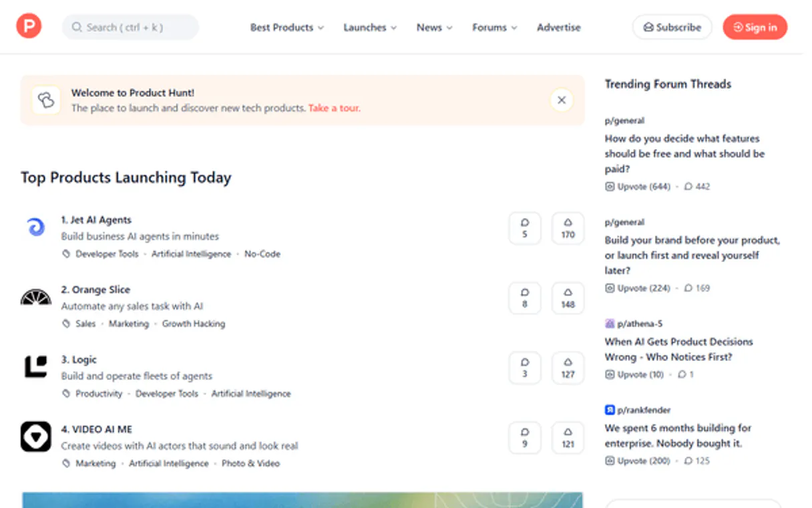Open the Advertise page
Image resolution: width=812 pixels, height=508 pixels.
(558, 27)
